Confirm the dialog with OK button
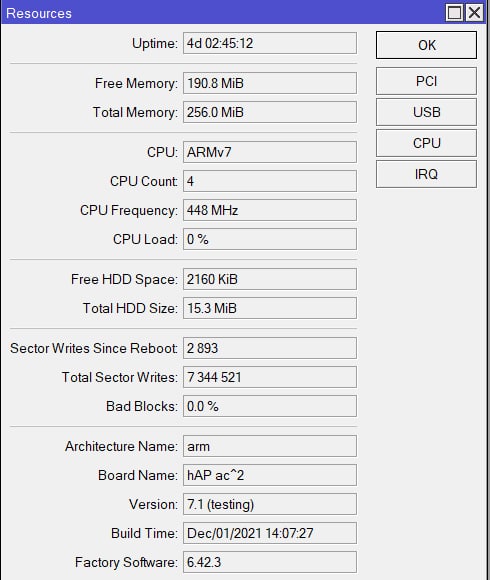Screen dimensions: 490x580 pos(426,45)
